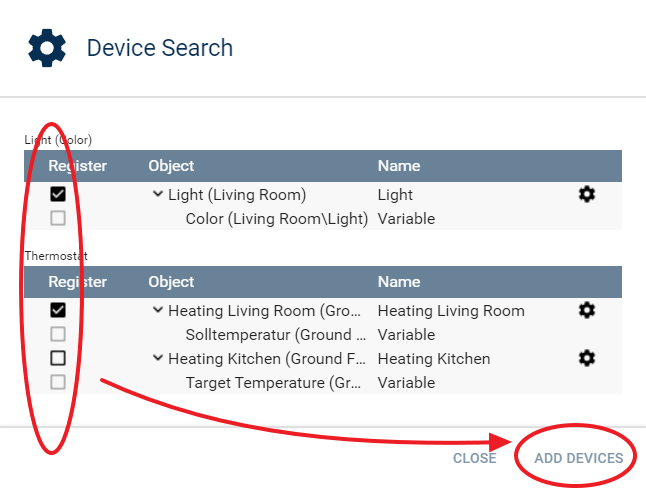
Task: Click the CLOSE button
Action: (x=474, y=458)
